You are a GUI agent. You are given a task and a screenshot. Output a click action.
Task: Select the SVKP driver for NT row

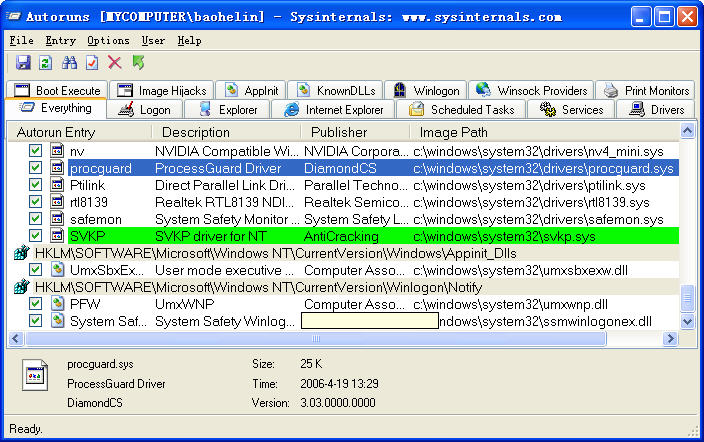point(373,236)
